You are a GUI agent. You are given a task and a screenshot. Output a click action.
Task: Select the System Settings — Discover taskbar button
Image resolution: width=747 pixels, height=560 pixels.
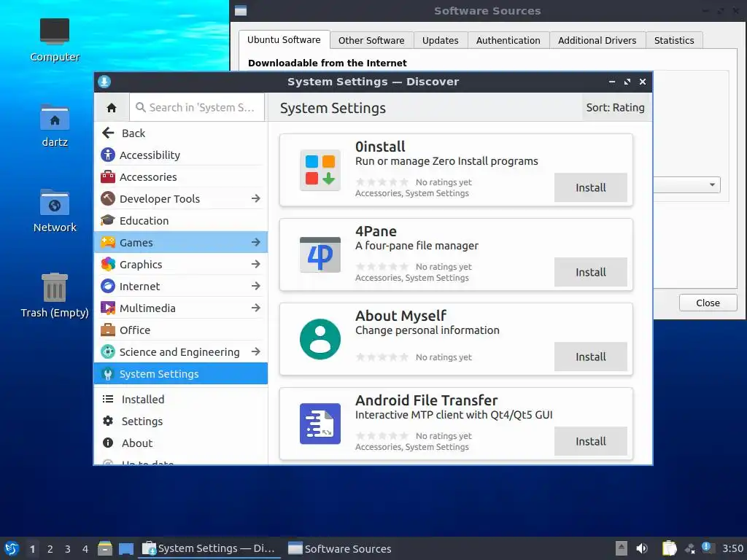click(x=209, y=548)
